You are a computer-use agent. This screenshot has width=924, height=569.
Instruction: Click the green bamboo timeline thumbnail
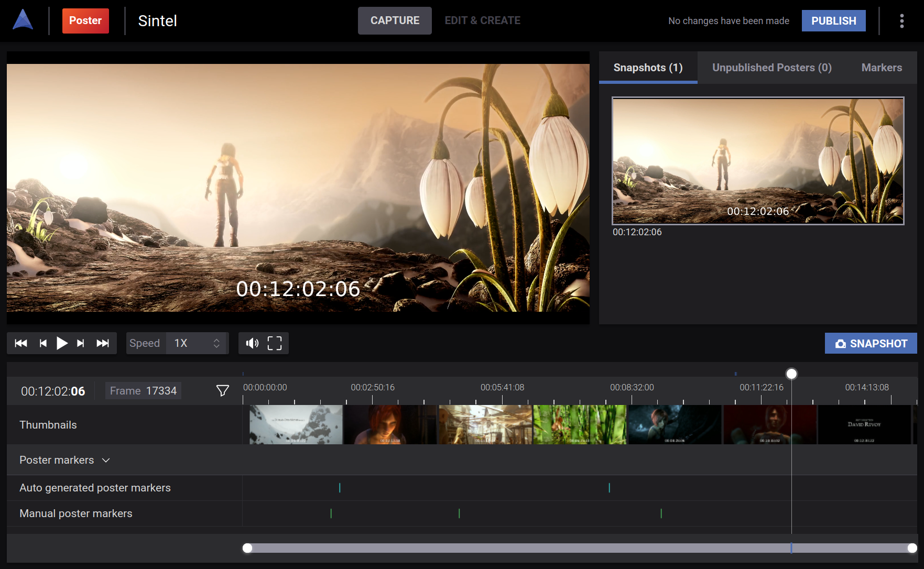pyautogui.click(x=580, y=425)
